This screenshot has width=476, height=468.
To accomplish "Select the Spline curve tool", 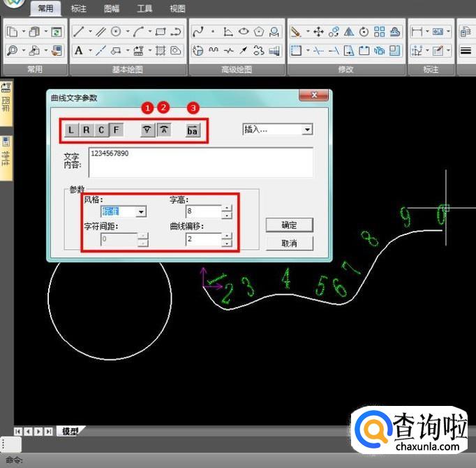I will [198, 31].
